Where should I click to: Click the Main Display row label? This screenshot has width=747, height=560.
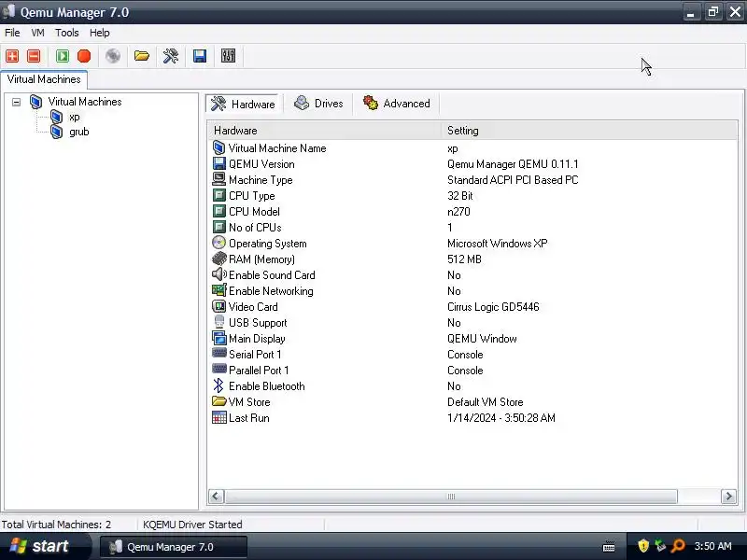tap(257, 339)
